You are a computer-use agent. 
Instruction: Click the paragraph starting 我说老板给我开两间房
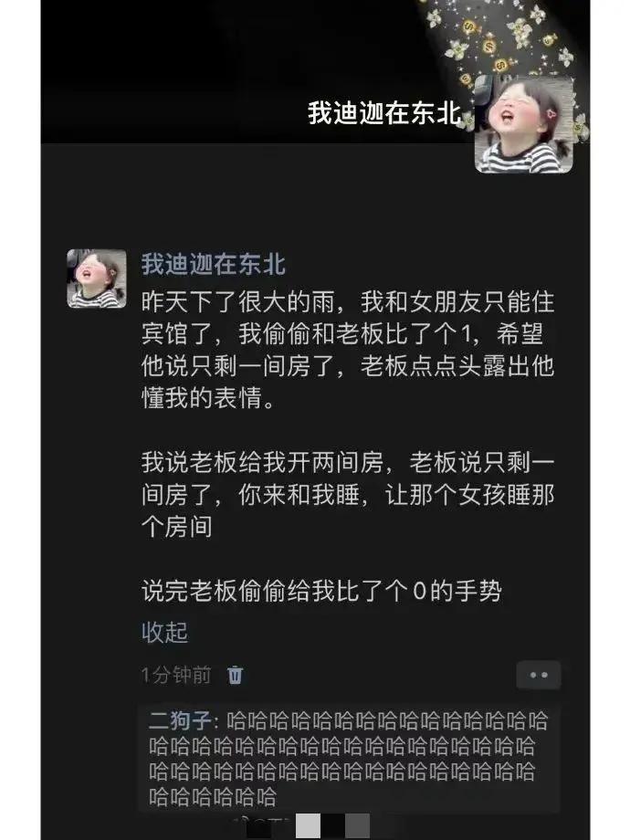[x=348, y=495]
